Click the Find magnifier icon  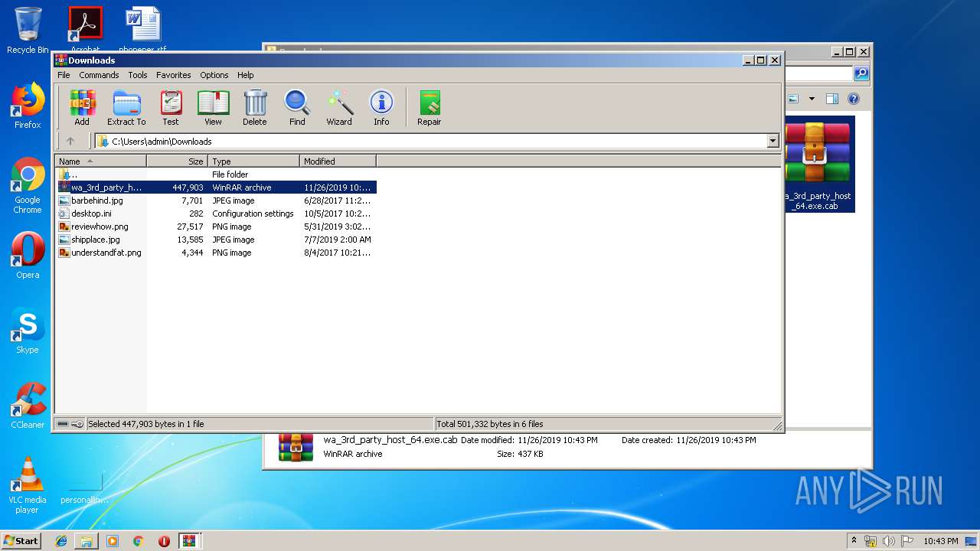click(297, 107)
